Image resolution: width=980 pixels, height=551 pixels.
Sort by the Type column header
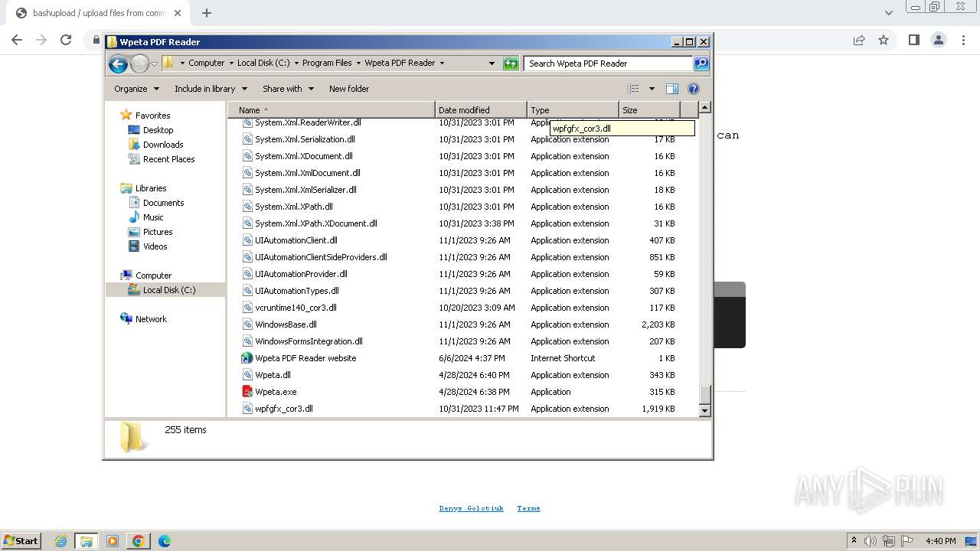pos(573,110)
